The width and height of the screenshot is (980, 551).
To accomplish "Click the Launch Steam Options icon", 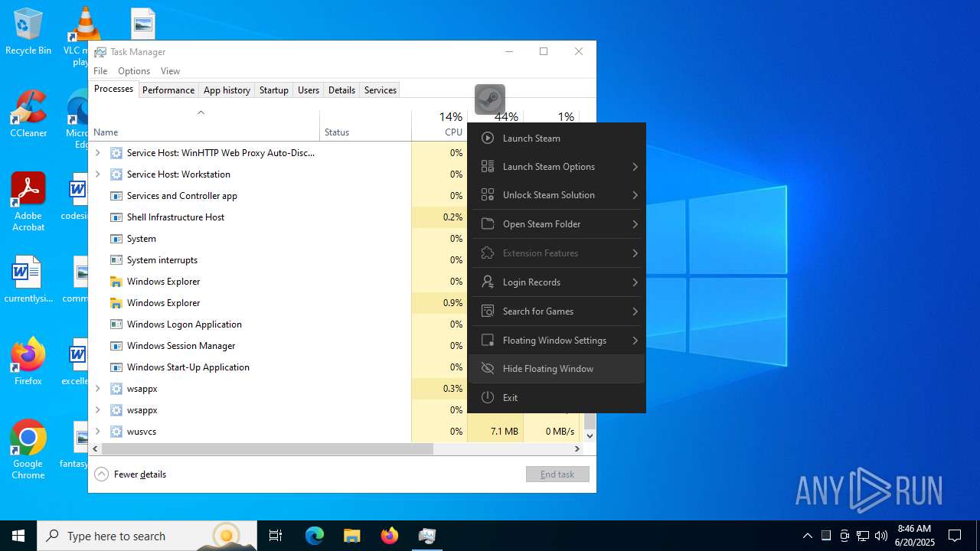I will [487, 166].
